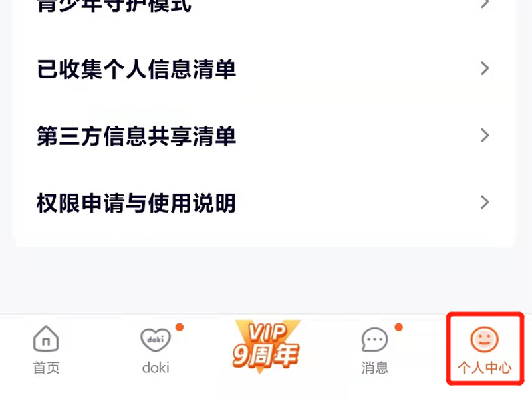Viewport: 532px width, 399px height.
Task: Tap the orange notification dot beside doki
Action: coord(180,327)
